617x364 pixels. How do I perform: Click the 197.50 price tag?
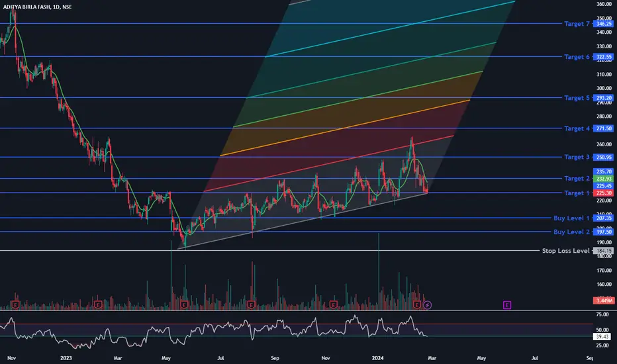(604, 232)
